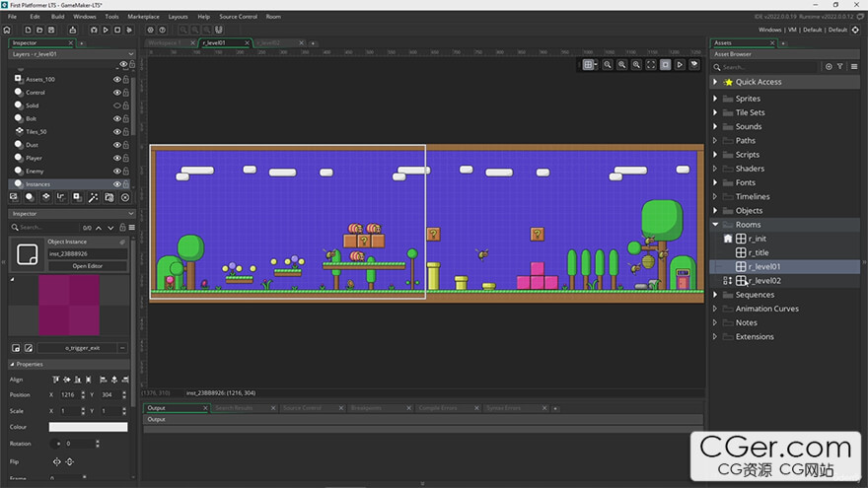Toggle room grid display
Image resolution: width=868 pixels, height=488 pixels.
pyautogui.click(x=589, y=65)
